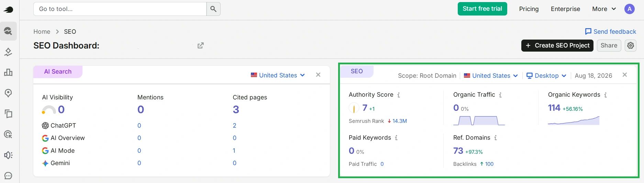Screen dimensions: 644x183
Task: Click the AI Visibility gauge icon
Action: click(49, 110)
